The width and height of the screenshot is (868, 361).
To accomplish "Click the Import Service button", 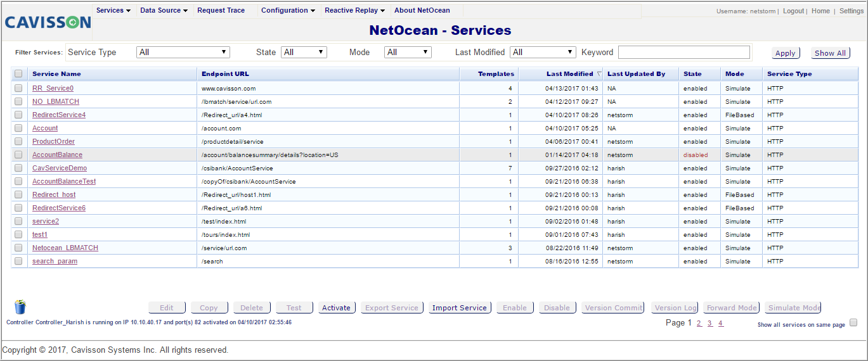I will [x=460, y=308].
